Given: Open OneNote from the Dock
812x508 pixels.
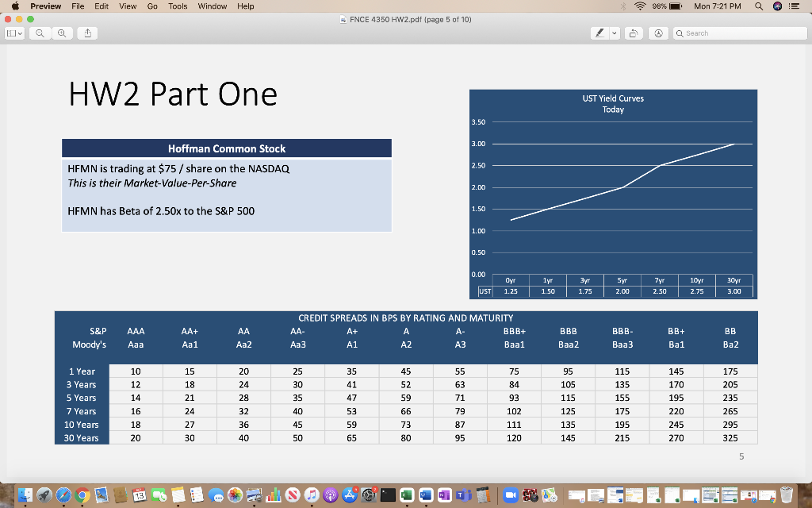Looking at the screenshot, I should [445, 495].
